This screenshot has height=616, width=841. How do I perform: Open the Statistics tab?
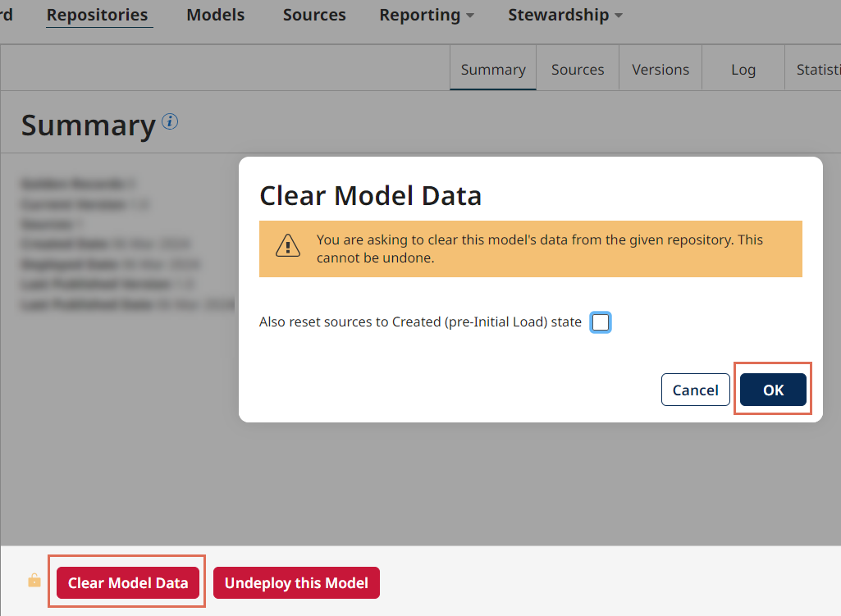[819, 69]
